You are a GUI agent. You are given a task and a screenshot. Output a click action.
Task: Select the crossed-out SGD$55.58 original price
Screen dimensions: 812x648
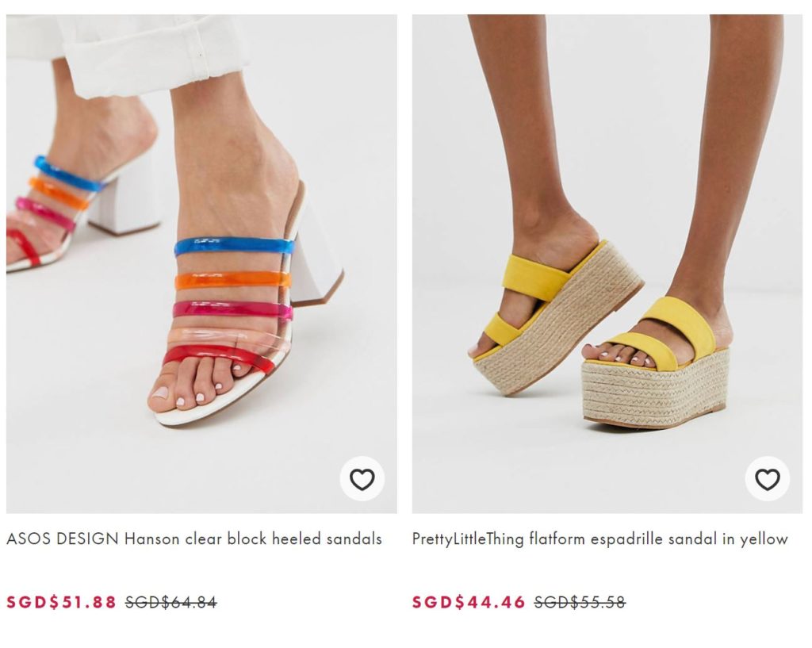[580, 602]
